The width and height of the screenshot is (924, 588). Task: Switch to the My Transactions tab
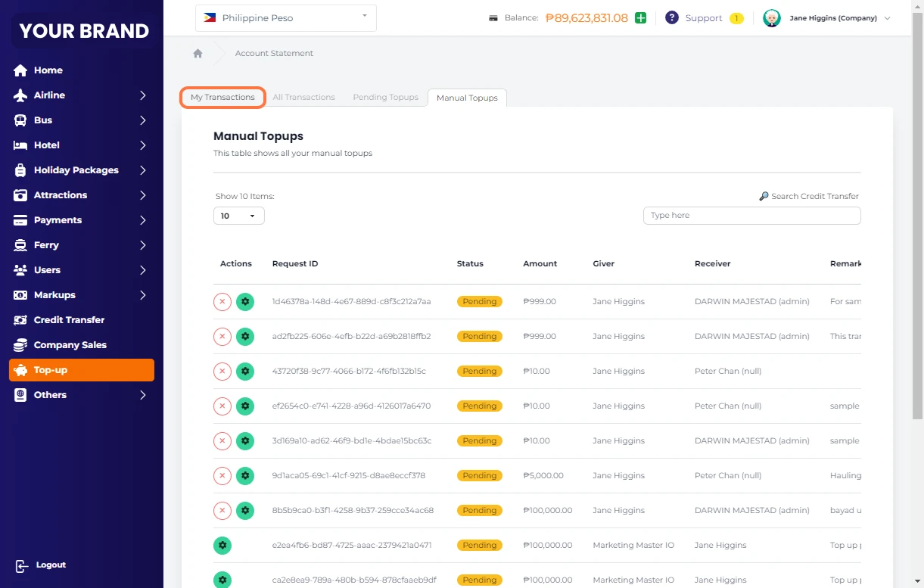pos(222,98)
